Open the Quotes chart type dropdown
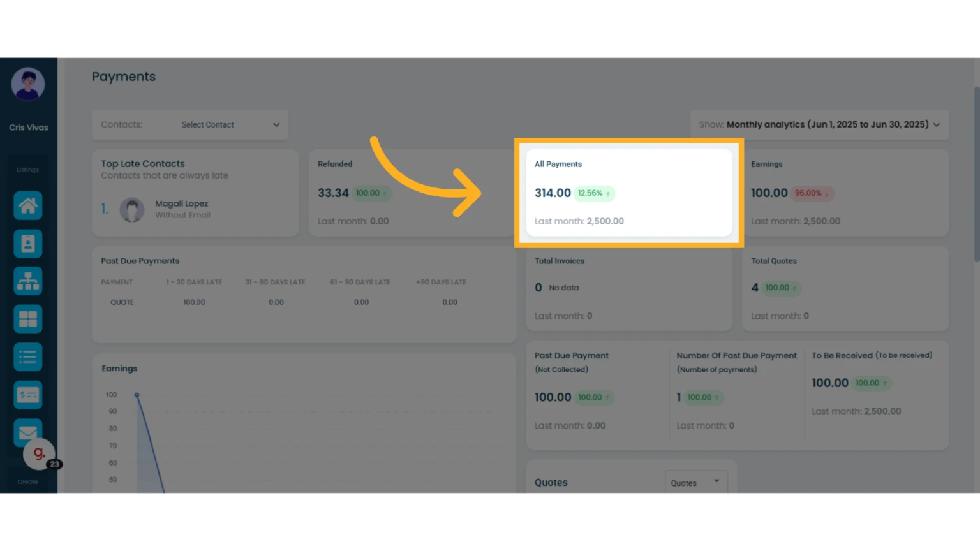The height and width of the screenshot is (551, 980). point(696,483)
